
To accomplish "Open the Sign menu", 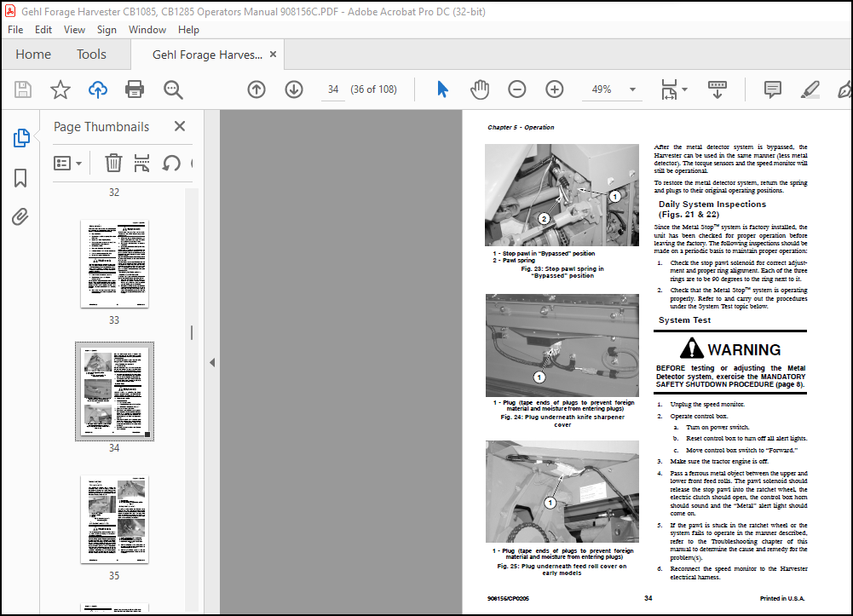I will pyautogui.click(x=107, y=30).
